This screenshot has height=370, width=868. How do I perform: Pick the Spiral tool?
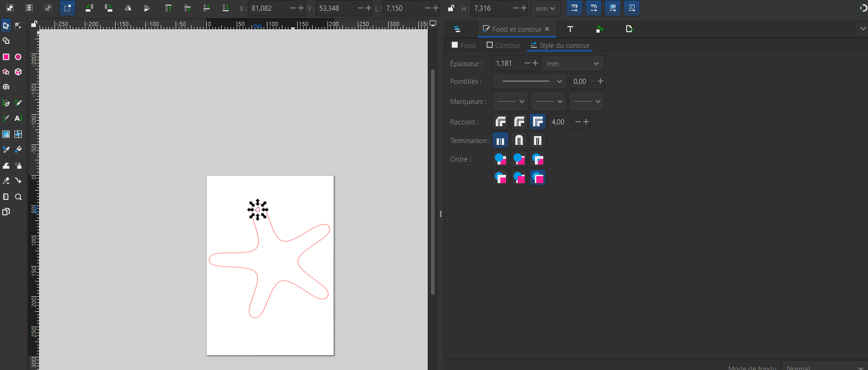pos(6,87)
